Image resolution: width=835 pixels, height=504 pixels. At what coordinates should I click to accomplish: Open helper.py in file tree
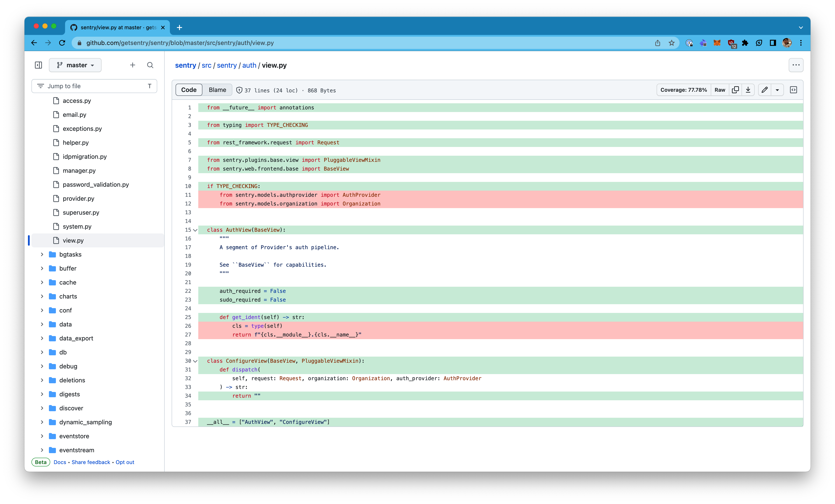pos(76,143)
